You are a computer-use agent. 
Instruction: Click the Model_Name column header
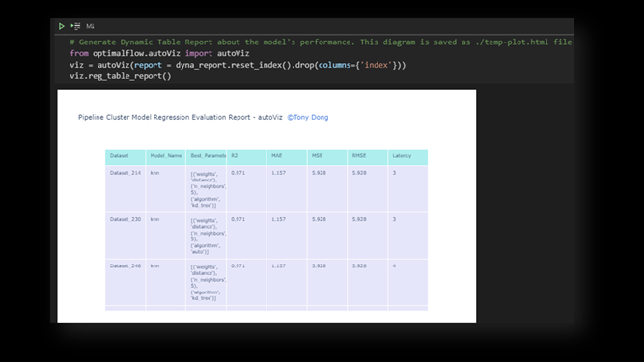pyautogui.click(x=166, y=156)
